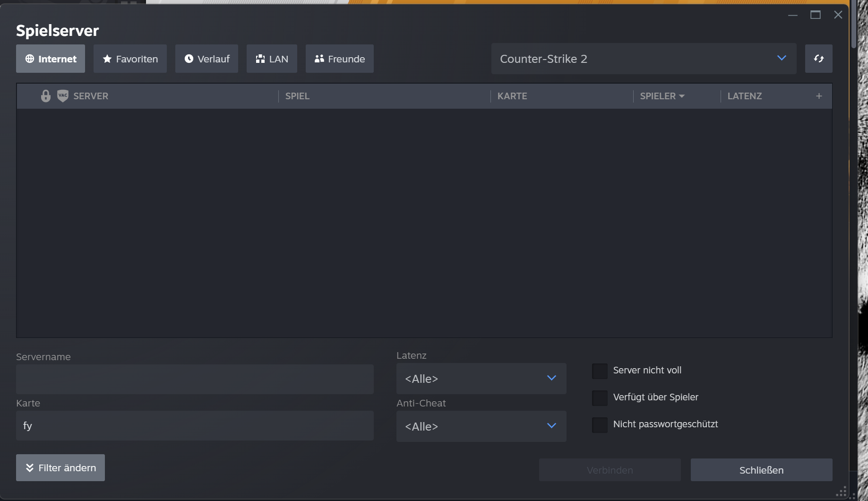Close the Spielserver window
Screen dimensions: 868x501
point(838,15)
